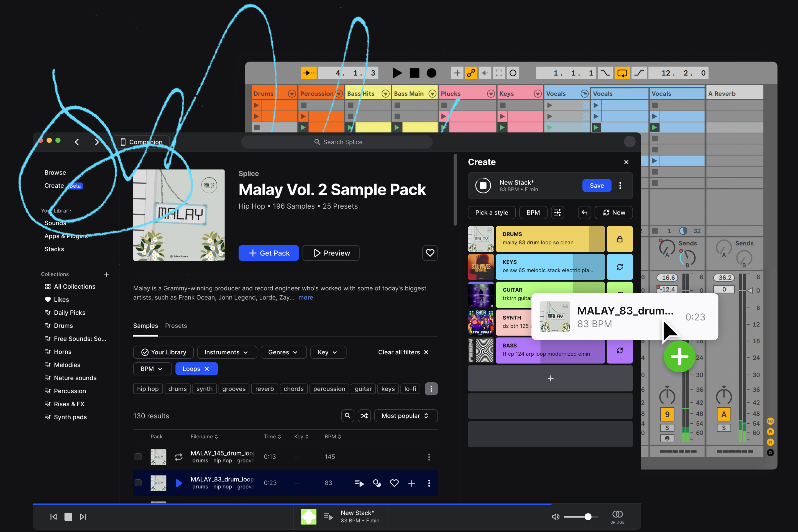Image resolution: width=798 pixels, height=532 pixels.
Task: Unlock the DRUMS layer lock icon
Action: (620, 239)
